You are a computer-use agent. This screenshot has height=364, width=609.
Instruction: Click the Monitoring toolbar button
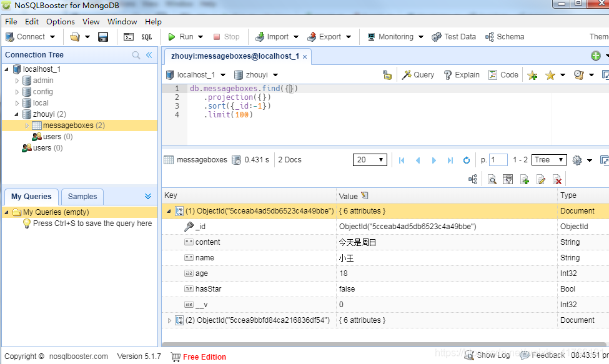pos(390,37)
